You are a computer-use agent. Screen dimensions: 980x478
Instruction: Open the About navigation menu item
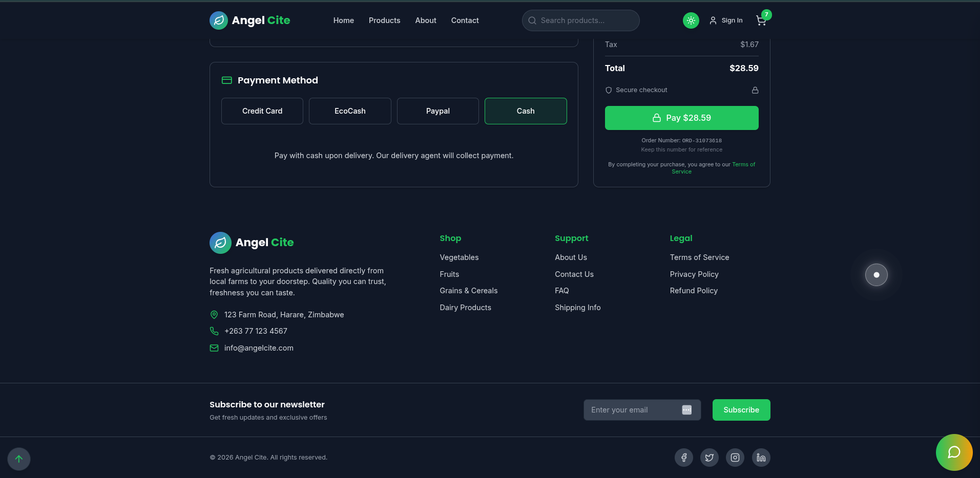coord(425,20)
